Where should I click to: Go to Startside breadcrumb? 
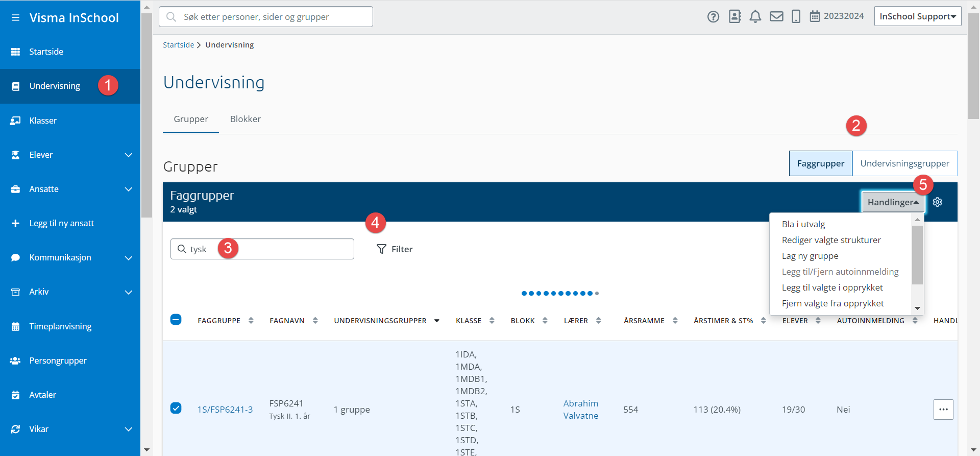(178, 45)
